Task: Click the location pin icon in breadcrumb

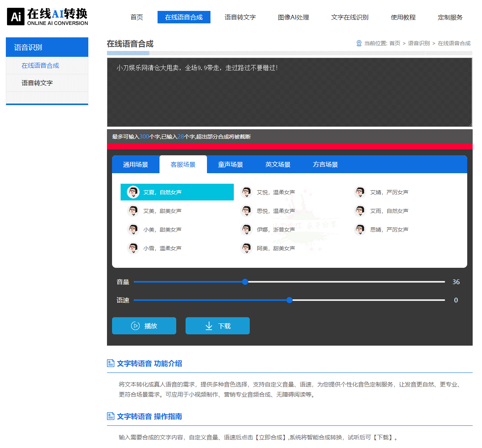Action: 359,43
